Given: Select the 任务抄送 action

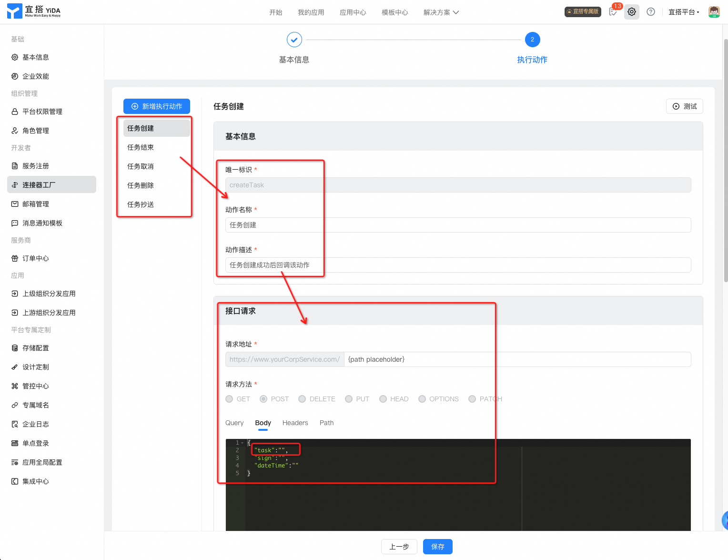Looking at the screenshot, I should pos(157,204).
